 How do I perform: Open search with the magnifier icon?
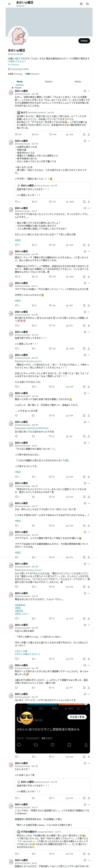(x=88, y=4)
